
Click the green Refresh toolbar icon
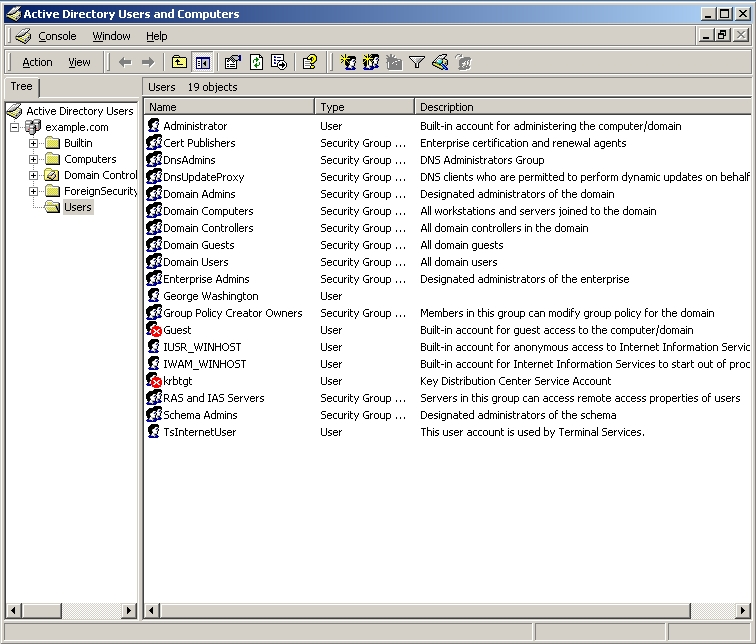256,62
